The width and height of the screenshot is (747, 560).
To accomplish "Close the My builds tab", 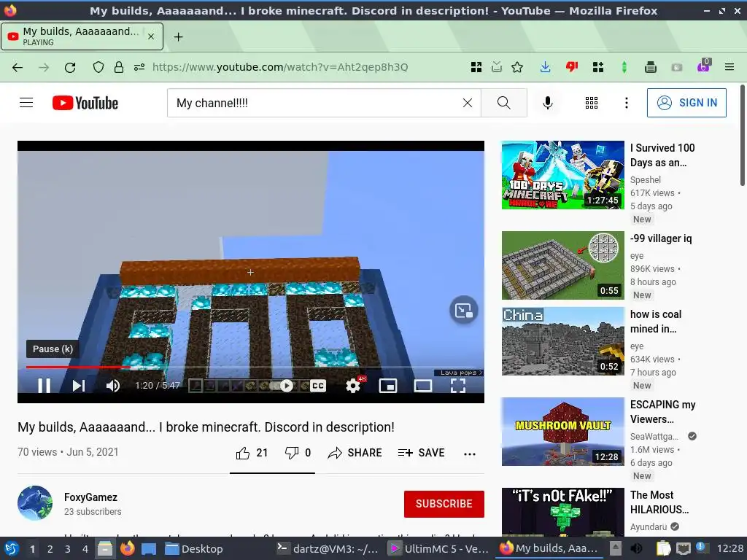I will tap(150, 36).
